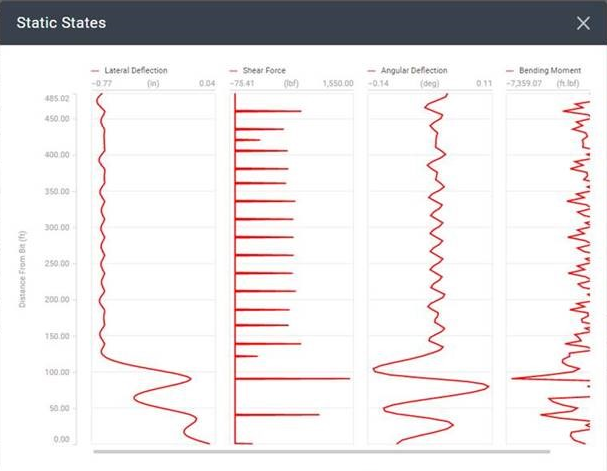Toggle the Shear Force legend entry

tap(264, 71)
